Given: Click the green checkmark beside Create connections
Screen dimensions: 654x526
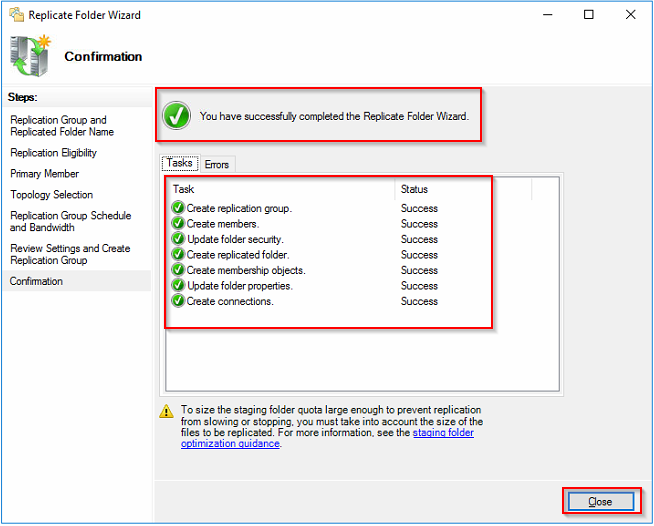Looking at the screenshot, I should coord(178,301).
